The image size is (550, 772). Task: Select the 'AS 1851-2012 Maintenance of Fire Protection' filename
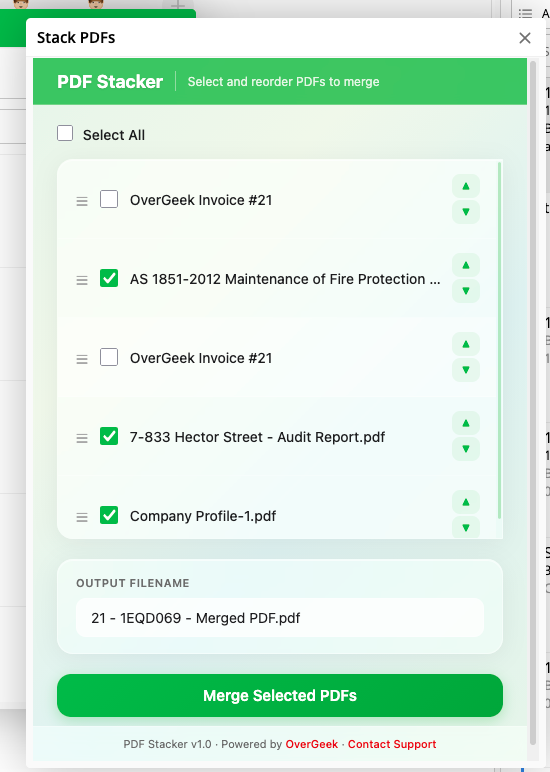[x=285, y=279]
